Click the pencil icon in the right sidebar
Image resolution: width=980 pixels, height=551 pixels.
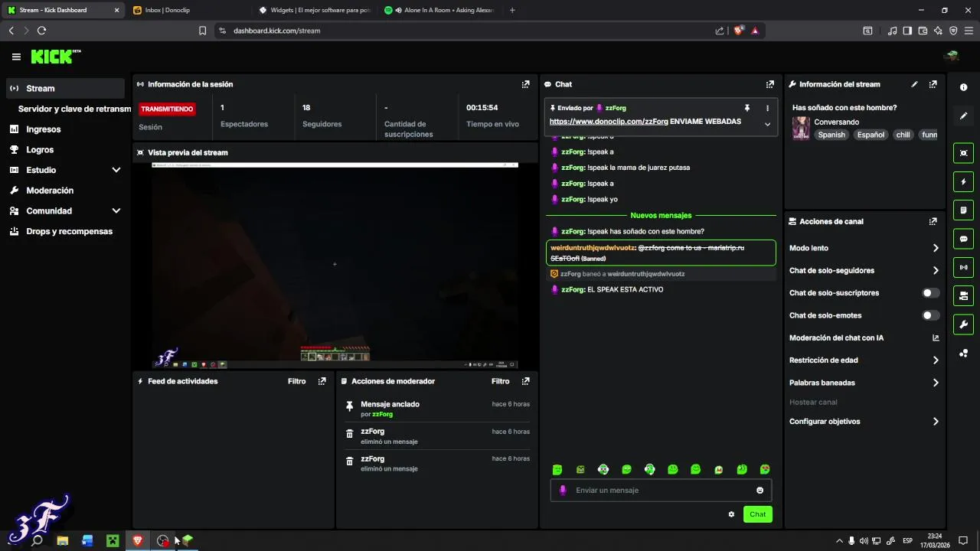tap(963, 116)
